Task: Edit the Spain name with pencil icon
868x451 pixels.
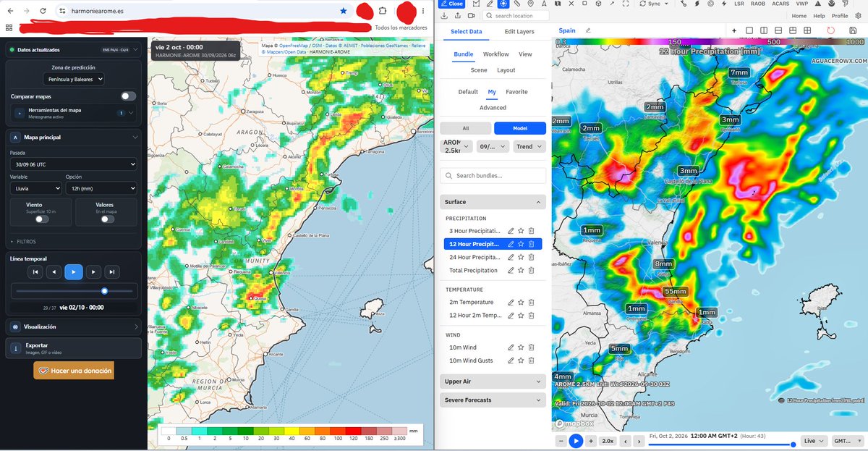Action: (588, 30)
